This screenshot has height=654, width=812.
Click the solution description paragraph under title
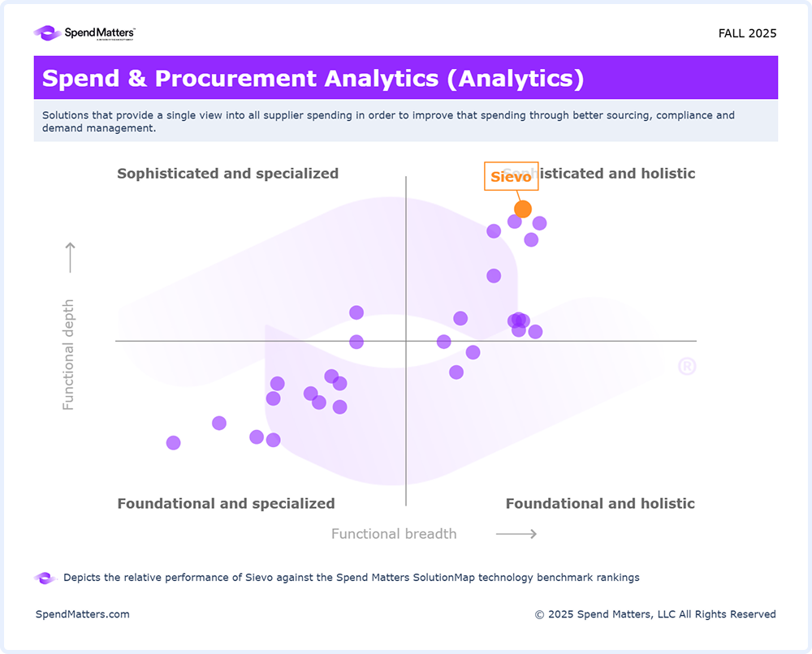(x=388, y=122)
